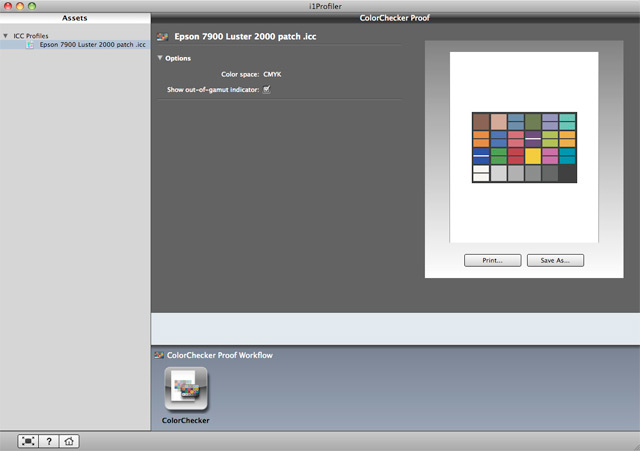The height and width of the screenshot is (451, 640).
Task: Disable Show out-of-gamut indicator checkbox
Action: point(267,90)
